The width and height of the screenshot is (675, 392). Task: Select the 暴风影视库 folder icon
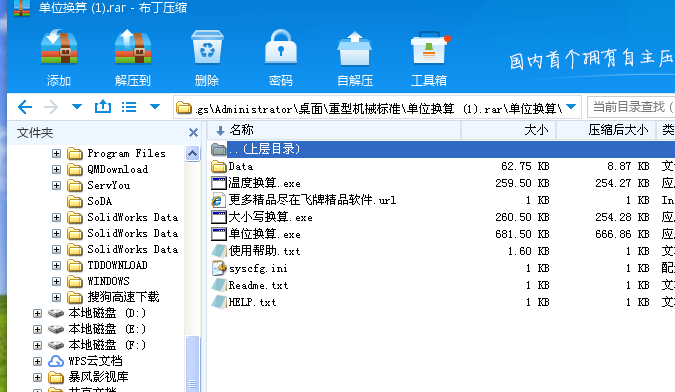click(56, 377)
